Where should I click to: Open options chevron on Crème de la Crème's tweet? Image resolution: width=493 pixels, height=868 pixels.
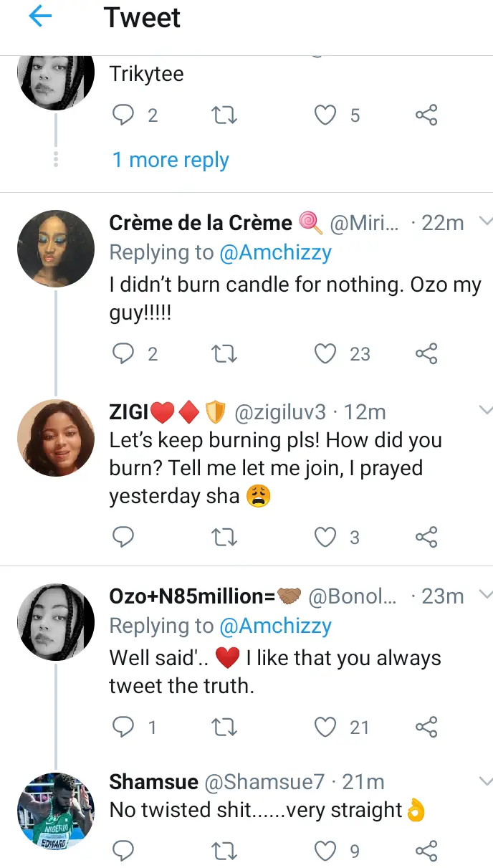(485, 221)
